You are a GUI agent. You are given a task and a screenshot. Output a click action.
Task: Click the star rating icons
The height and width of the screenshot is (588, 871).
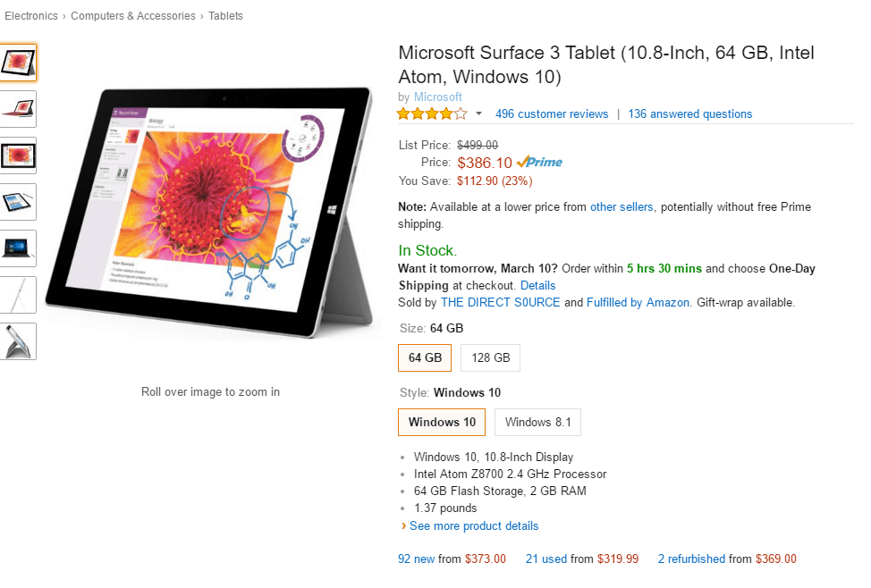click(432, 114)
